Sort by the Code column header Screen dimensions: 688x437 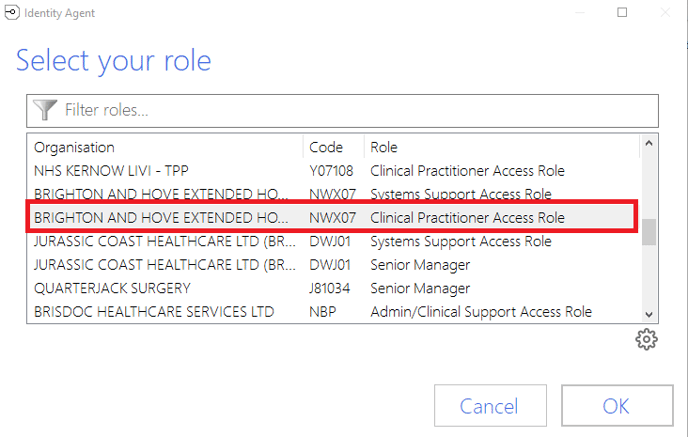pyautogui.click(x=333, y=147)
